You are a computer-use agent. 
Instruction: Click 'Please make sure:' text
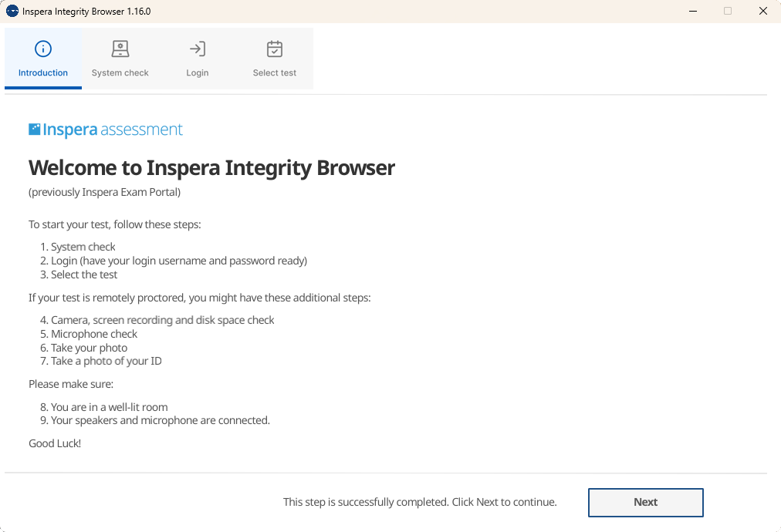[x=71, y=384]
